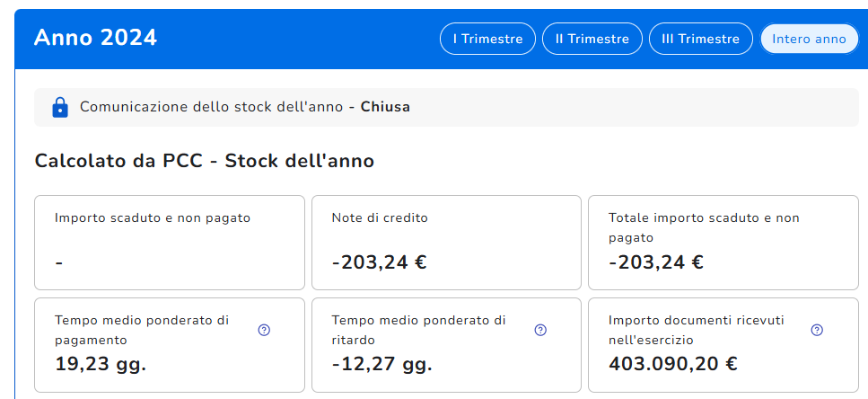Click the bold Chiusa status text
Screen dimensions: 868x399
(x=385, y=107)
